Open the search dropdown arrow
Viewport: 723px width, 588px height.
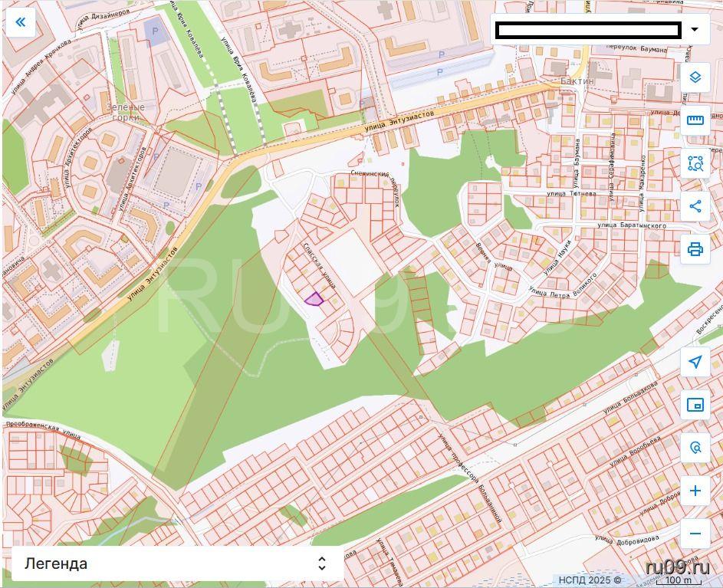pos(695,30)
